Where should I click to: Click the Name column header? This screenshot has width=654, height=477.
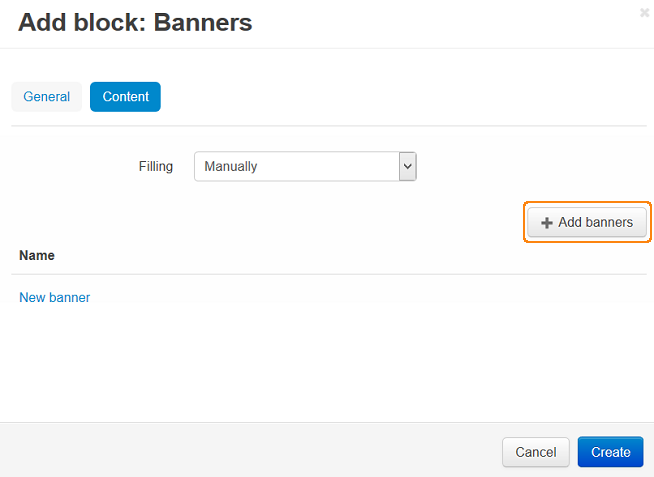click(37, 255)
